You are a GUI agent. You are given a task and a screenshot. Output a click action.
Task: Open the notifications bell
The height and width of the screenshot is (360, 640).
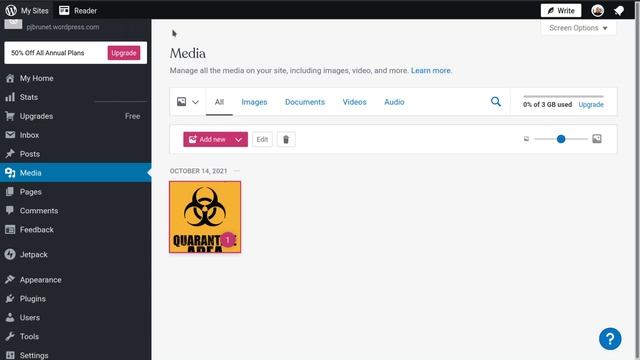click(619, 11)
